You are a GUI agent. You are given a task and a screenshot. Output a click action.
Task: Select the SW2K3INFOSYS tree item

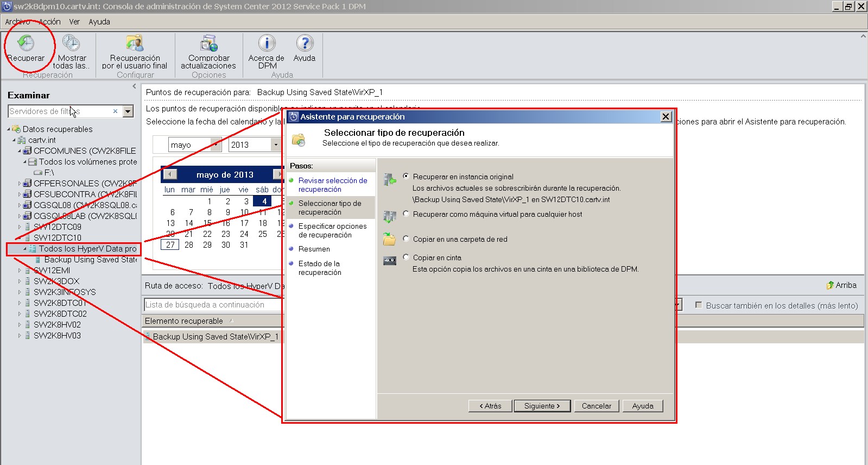pos(65,292)
